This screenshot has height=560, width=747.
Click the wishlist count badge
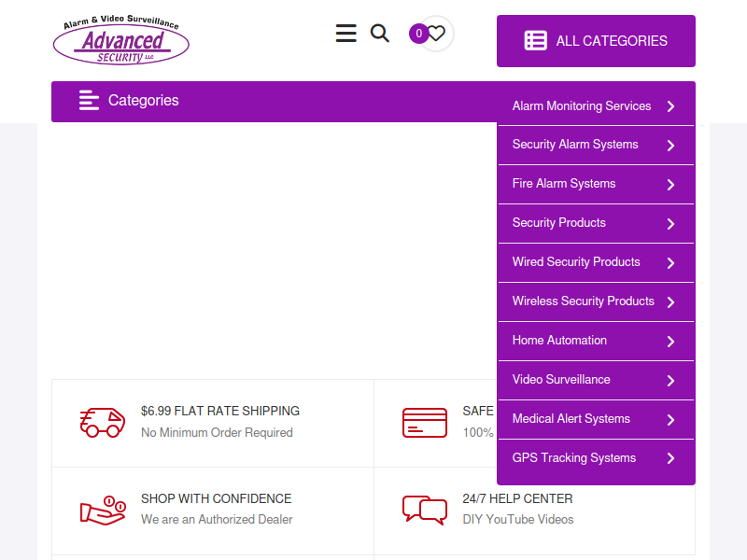(418, 34)
